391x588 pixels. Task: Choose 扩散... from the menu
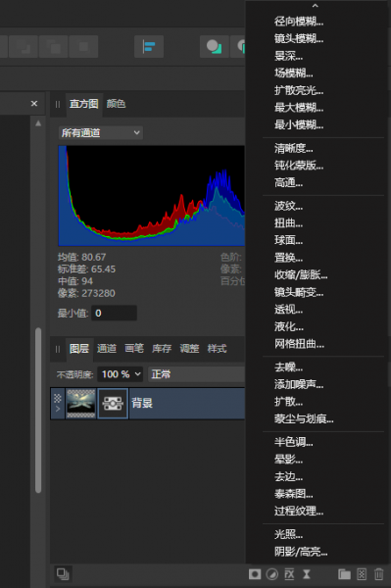(288, 402)
